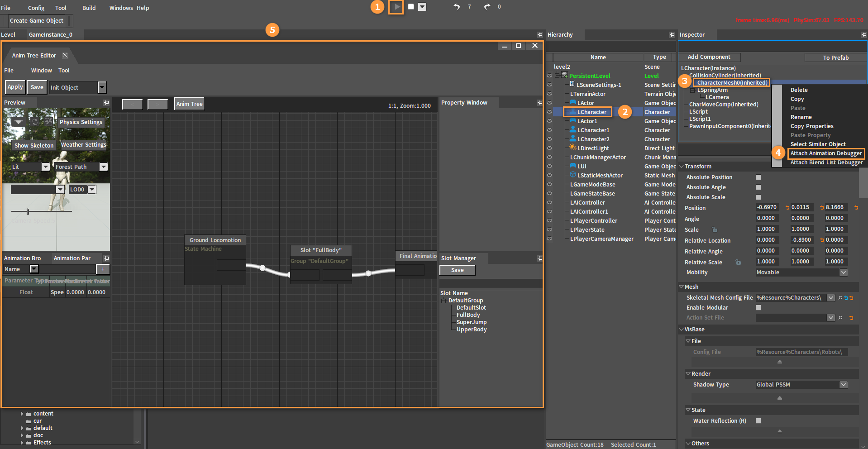
Task: Open the LOD0 dropdown
Action: (x=92, y=189)
